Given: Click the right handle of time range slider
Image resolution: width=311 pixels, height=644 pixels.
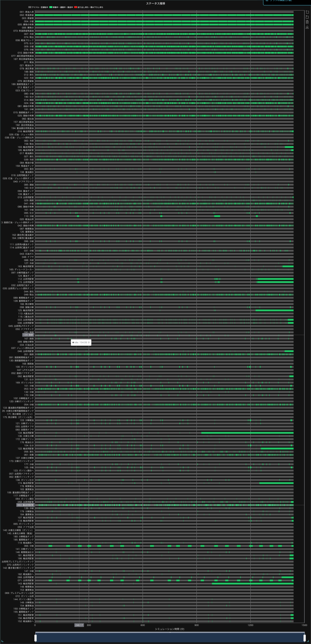Looking at the screenshot, I should [304, 638].
